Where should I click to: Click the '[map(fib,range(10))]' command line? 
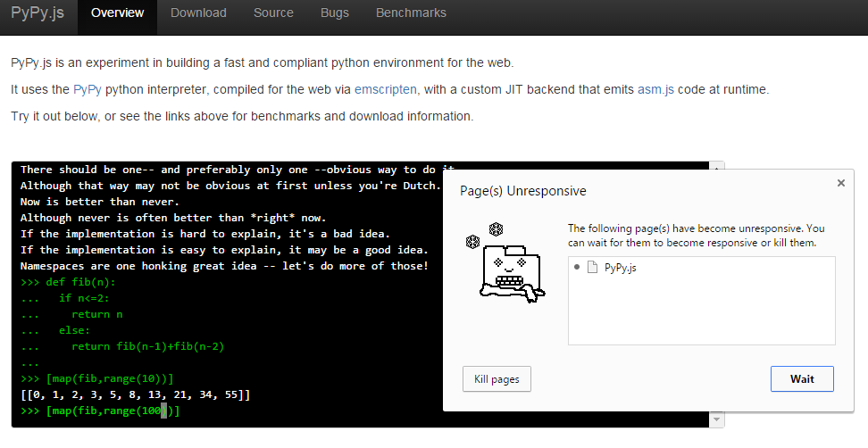click(x=96, y=379)
